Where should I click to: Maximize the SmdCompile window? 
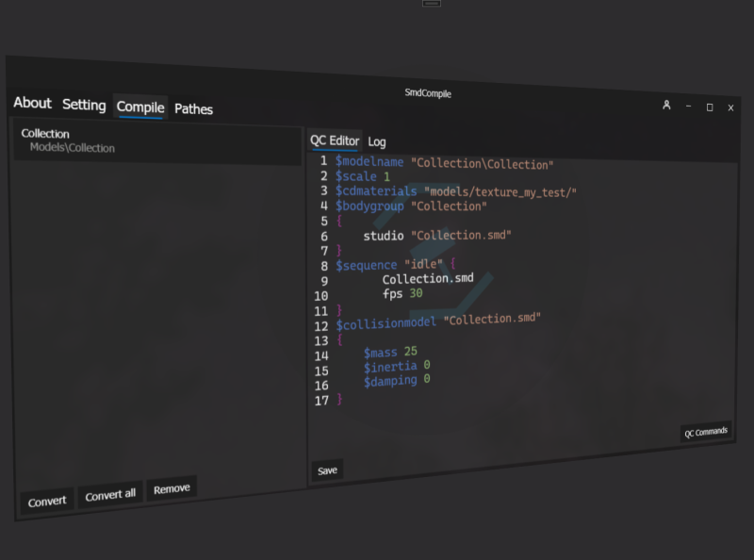point(710,107)
